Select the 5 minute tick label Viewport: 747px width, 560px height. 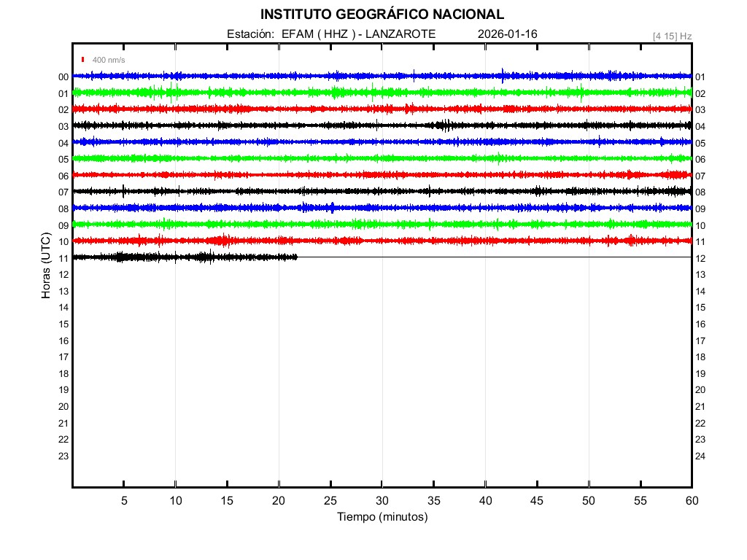pyautogui.click(x=124, y=501)
